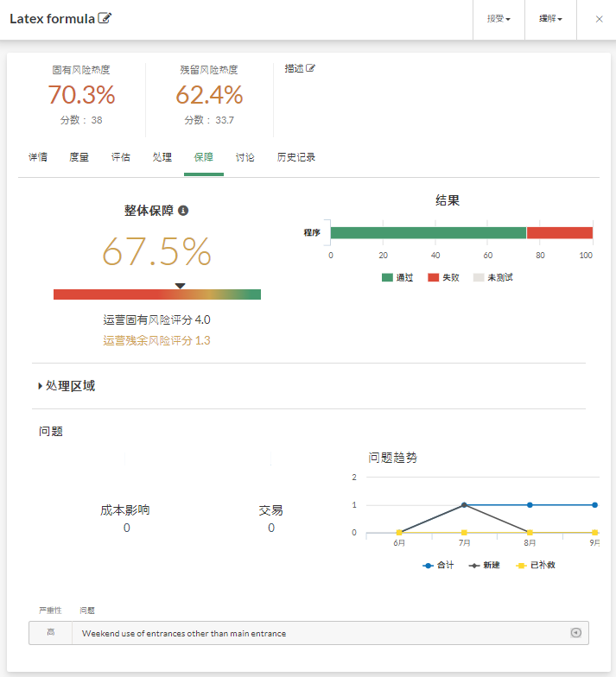616x677 pixels.
Task: Switch to the 详情 tab
Action: [x=38, y=157]
